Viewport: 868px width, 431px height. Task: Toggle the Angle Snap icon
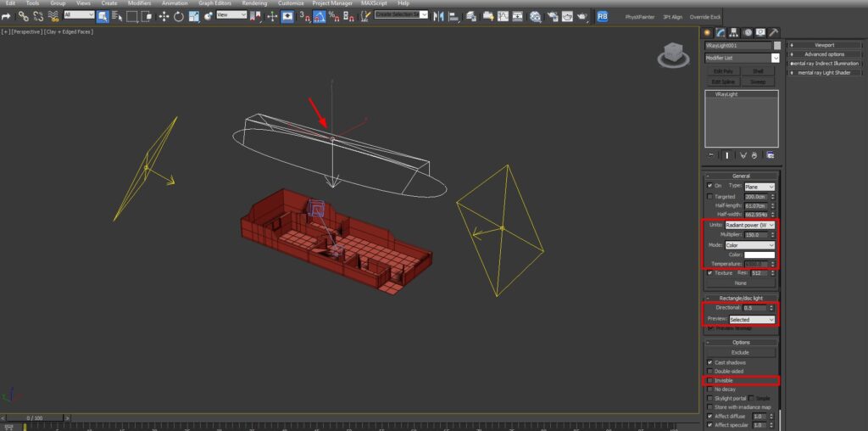(320, 16)
